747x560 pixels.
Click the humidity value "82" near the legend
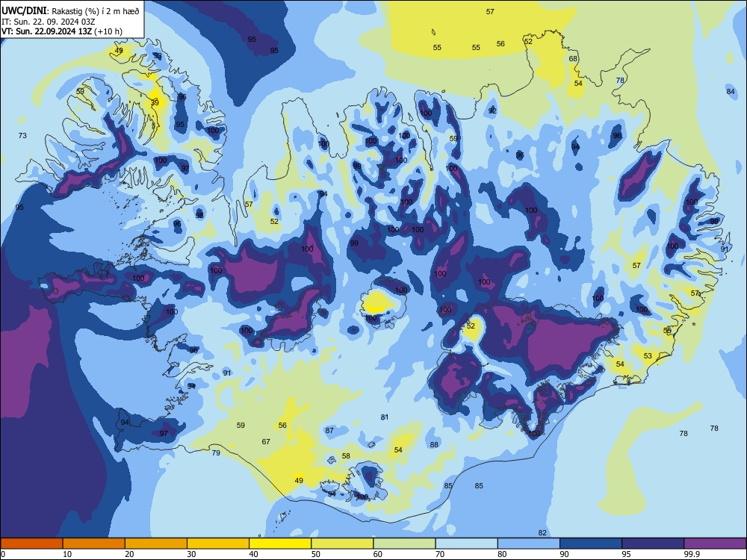coord(542,533)
